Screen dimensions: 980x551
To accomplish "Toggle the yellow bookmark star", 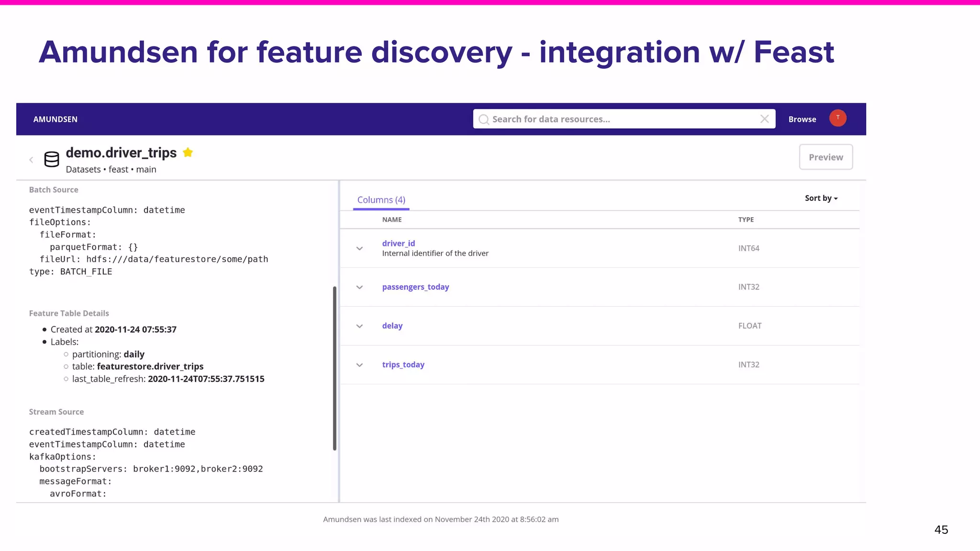I will pyautogui.click(x=188, y=153).
